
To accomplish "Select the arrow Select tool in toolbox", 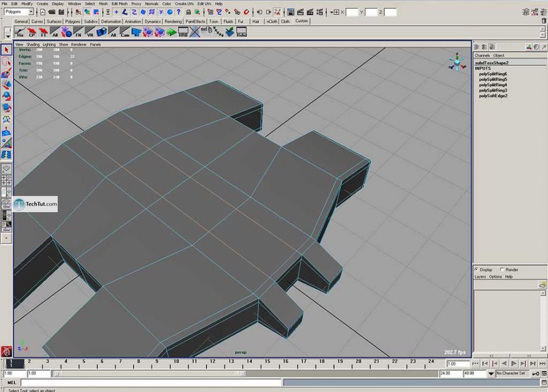I will pyautogui.click(x=6, y=50).
